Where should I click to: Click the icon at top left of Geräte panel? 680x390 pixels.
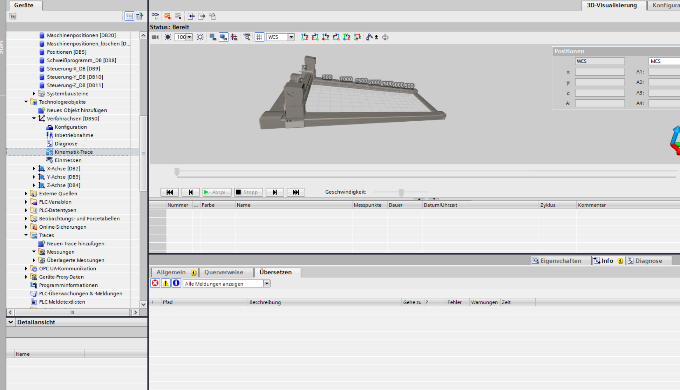tap(13, 16)
